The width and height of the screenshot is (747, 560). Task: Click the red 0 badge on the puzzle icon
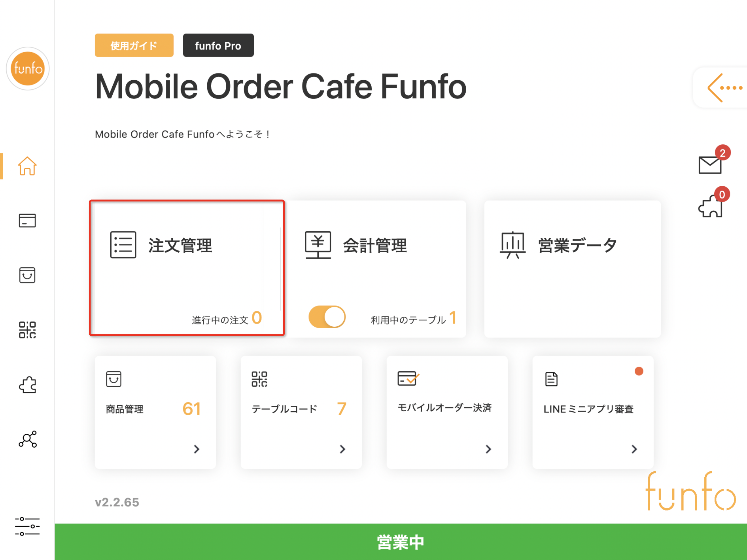tap(722, 194)
